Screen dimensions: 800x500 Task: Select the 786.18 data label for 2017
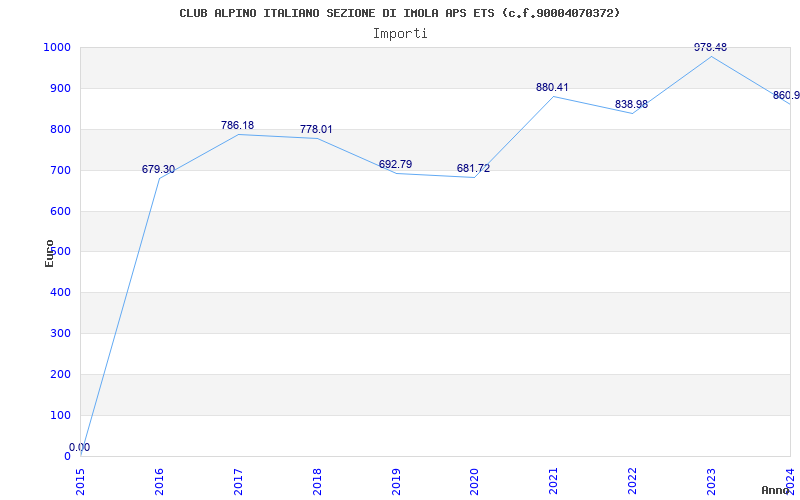237,126
